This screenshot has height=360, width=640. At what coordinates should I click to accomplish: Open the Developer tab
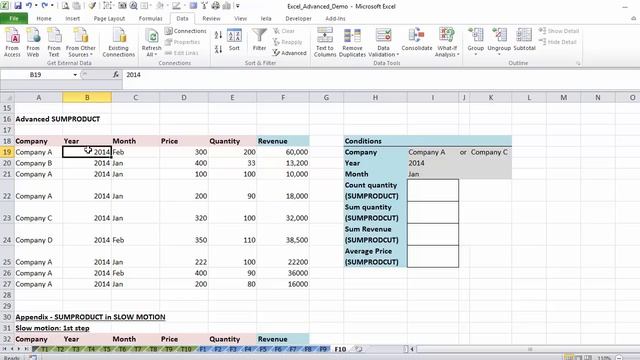[x=298, y=18]
